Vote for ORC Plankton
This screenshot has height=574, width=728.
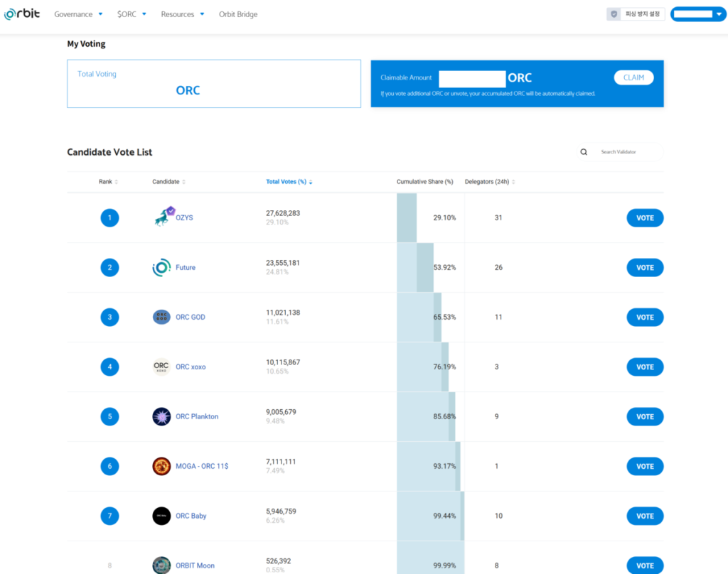tap(645, 416)
